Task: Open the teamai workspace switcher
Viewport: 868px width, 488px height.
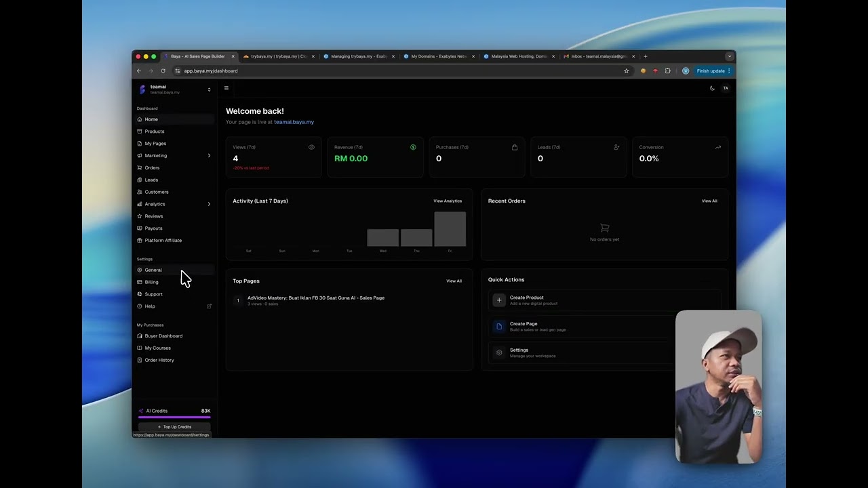Action: tap(176, 89)
